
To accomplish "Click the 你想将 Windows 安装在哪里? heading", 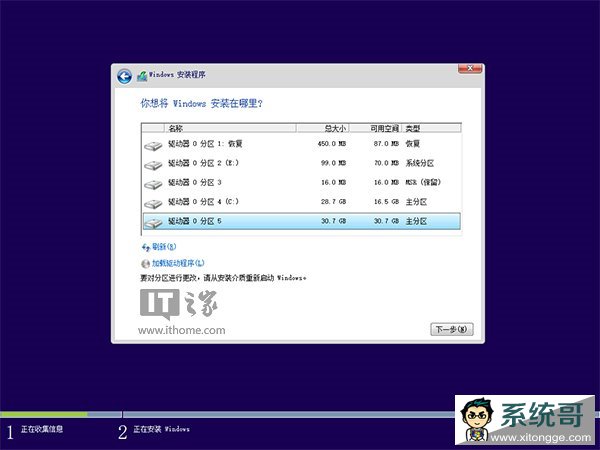I will click(x=201, y=103).
